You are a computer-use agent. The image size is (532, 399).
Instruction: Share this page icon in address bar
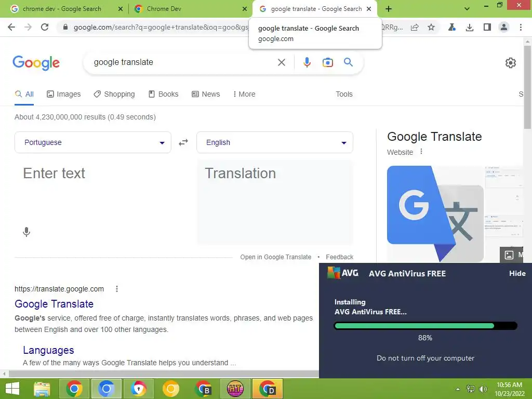click(415, 27)
